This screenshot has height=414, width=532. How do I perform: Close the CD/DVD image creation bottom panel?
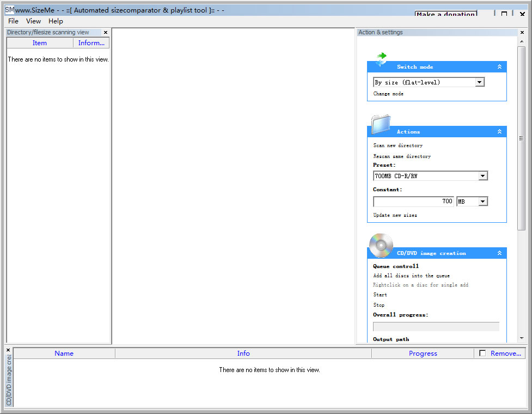(8, 350)
